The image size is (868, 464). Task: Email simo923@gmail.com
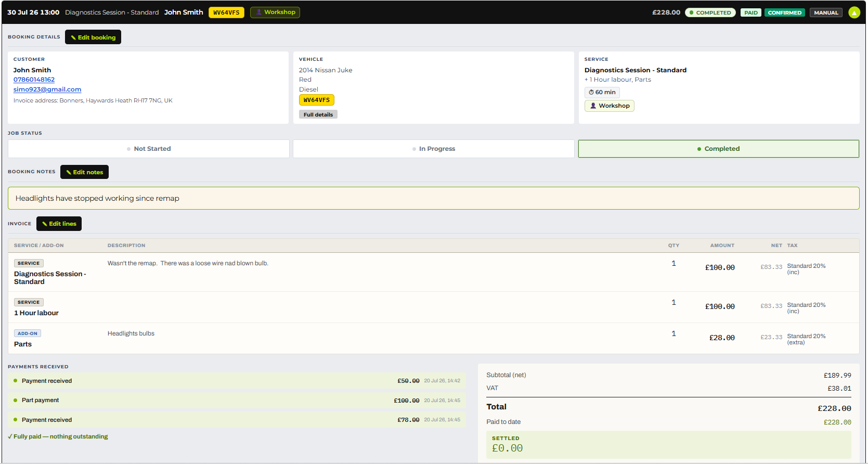click(47, 89)
